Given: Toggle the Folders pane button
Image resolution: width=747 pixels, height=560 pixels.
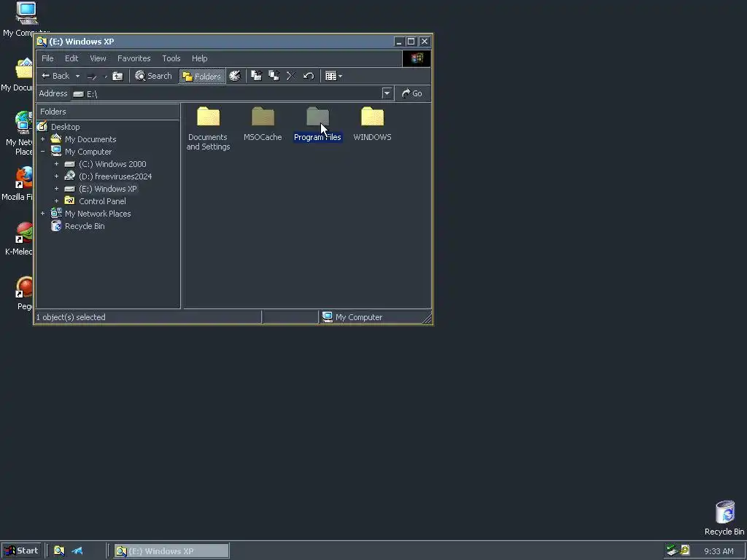Looking at the screenshot, I should pyautogui.click(x=202, y=76).
